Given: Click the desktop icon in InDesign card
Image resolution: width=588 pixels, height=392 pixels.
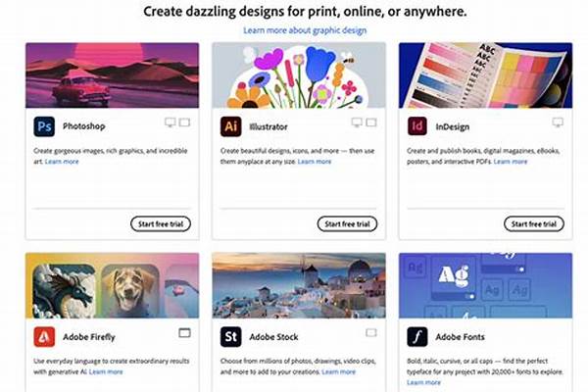Looking at the screenshot, I should pyautogui.click(x=558, y=122).
